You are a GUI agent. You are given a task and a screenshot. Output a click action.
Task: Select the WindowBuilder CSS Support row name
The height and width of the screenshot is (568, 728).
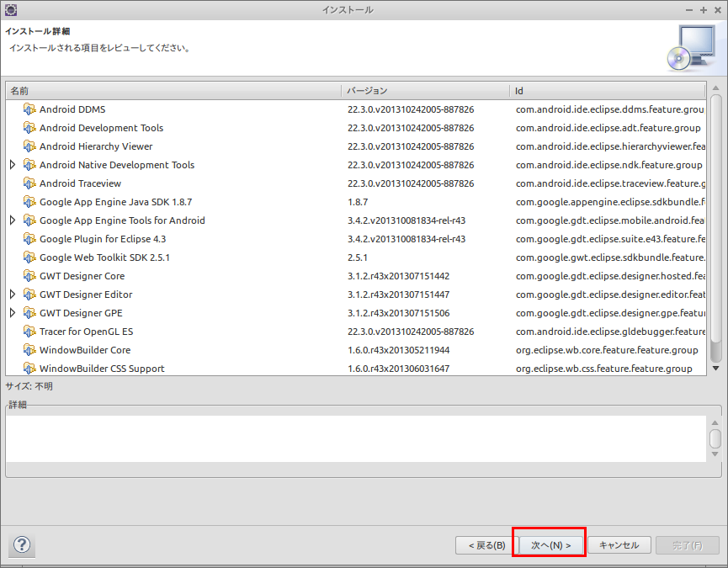point(102,369)
